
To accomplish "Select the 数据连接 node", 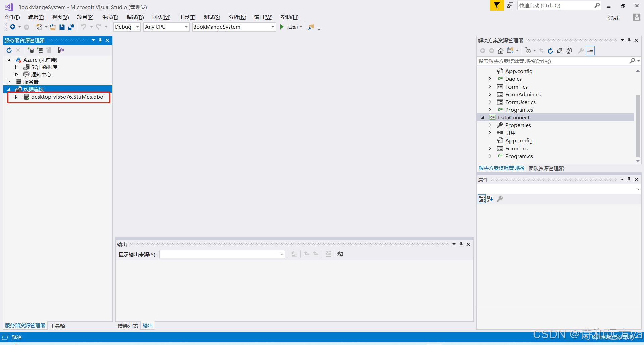I will coord(34,90).
